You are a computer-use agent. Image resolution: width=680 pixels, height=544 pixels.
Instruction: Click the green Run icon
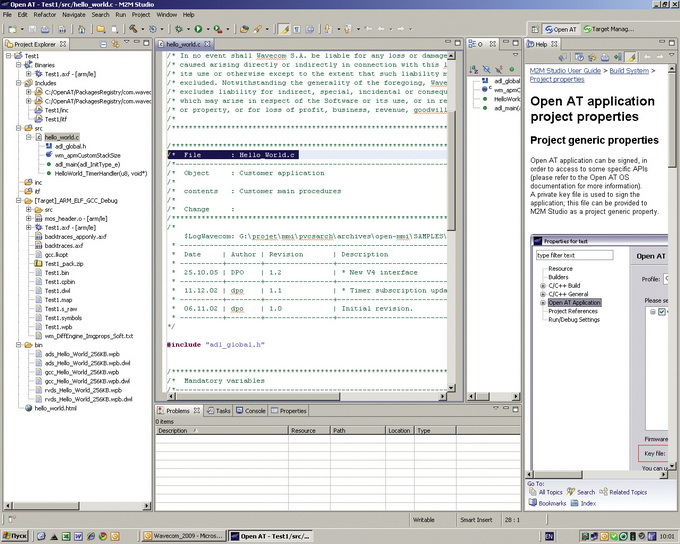point(198,29)
